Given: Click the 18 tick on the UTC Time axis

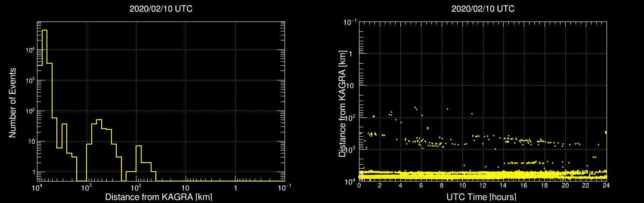Looking at the screenshot, I should pos(545,185).
